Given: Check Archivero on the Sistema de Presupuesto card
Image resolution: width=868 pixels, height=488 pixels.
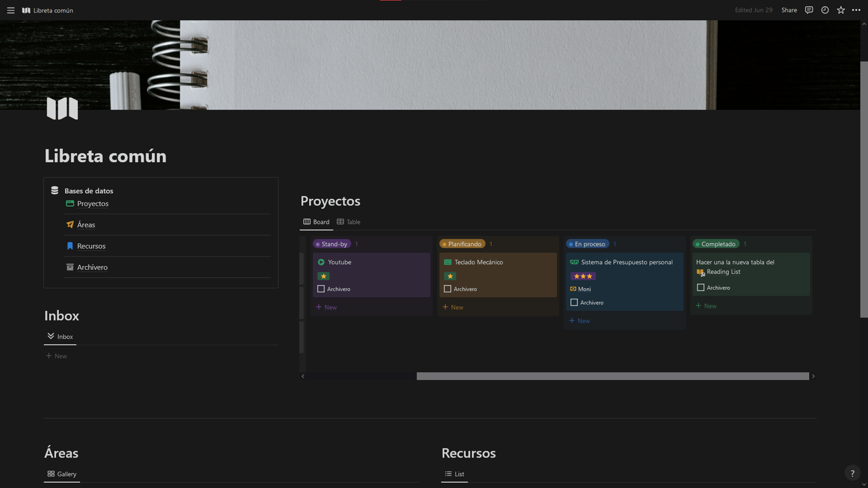Looking at the screenshot, I should point(574,302).
